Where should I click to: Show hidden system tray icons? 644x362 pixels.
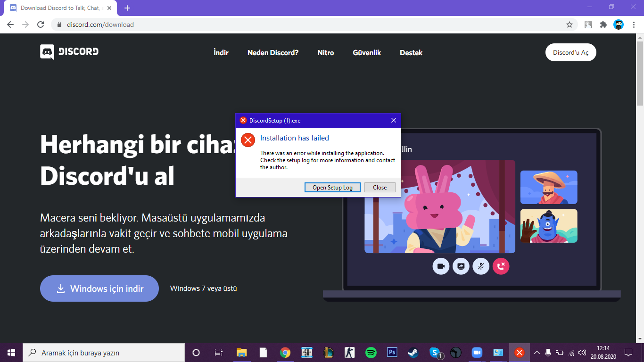[537, 353]
